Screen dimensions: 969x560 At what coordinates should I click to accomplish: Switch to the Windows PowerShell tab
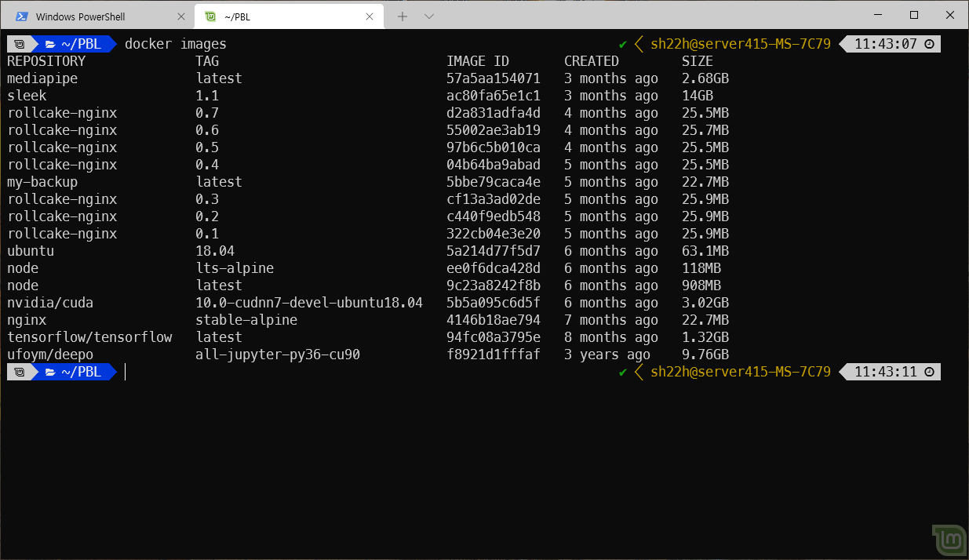(x=100, y=16)
